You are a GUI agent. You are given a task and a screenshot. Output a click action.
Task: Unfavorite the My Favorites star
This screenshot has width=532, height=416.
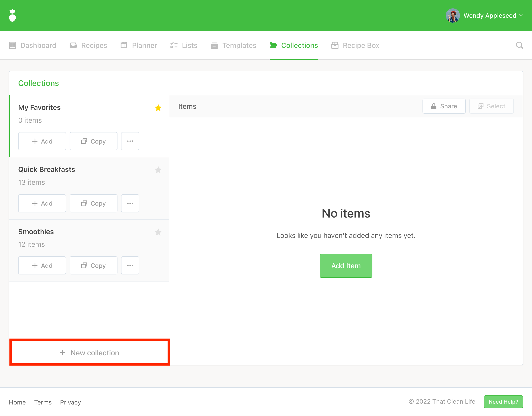click(158, 108)
